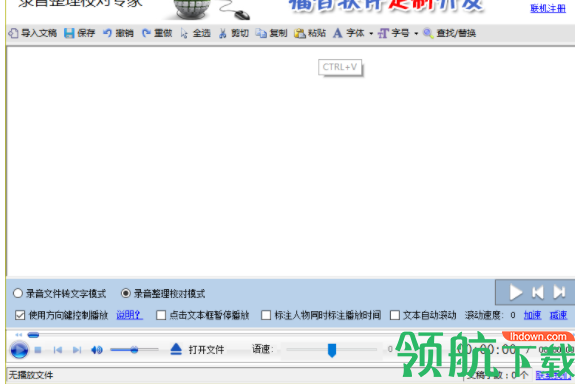Click the rewind arrows at seek bar start

click(x=19, y=334)
